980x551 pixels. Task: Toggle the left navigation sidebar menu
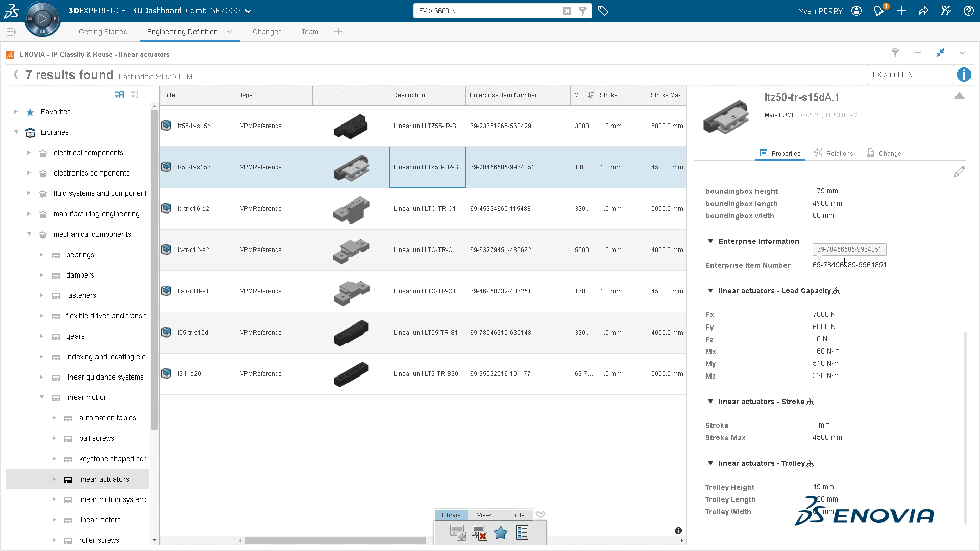(11, 32)
